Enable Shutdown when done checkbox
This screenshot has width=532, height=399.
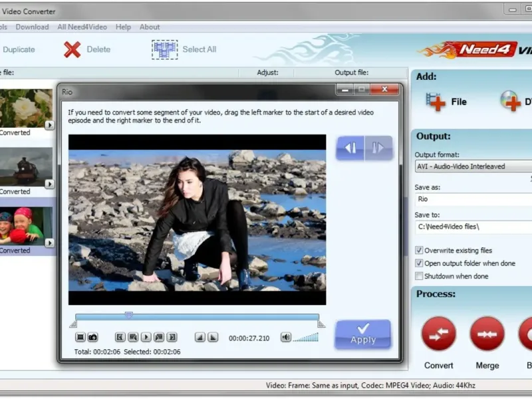419,276
